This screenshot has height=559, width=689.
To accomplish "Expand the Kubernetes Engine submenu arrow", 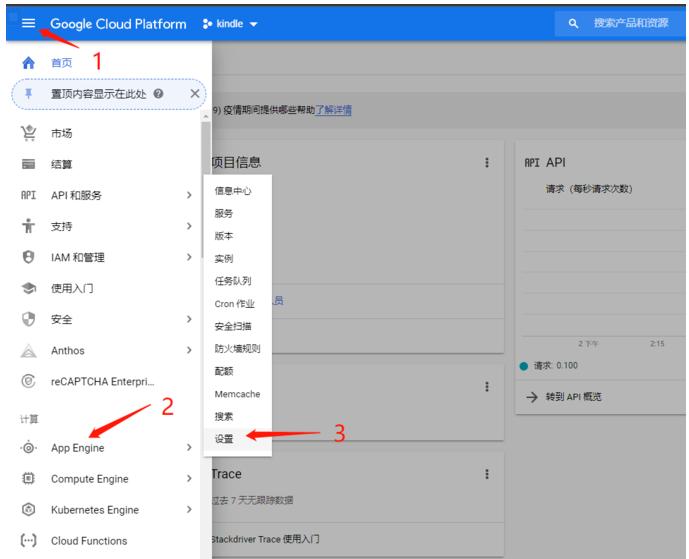I will click(189, 509).
